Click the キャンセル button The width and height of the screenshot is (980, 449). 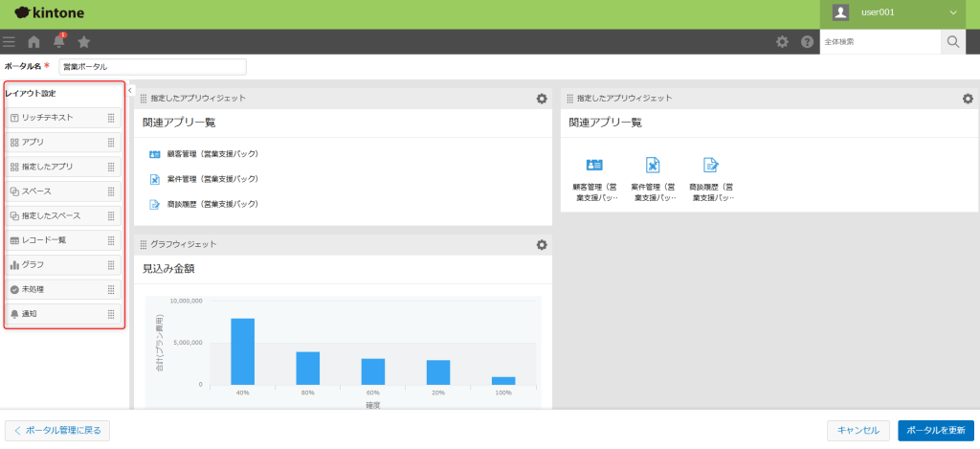857,431
